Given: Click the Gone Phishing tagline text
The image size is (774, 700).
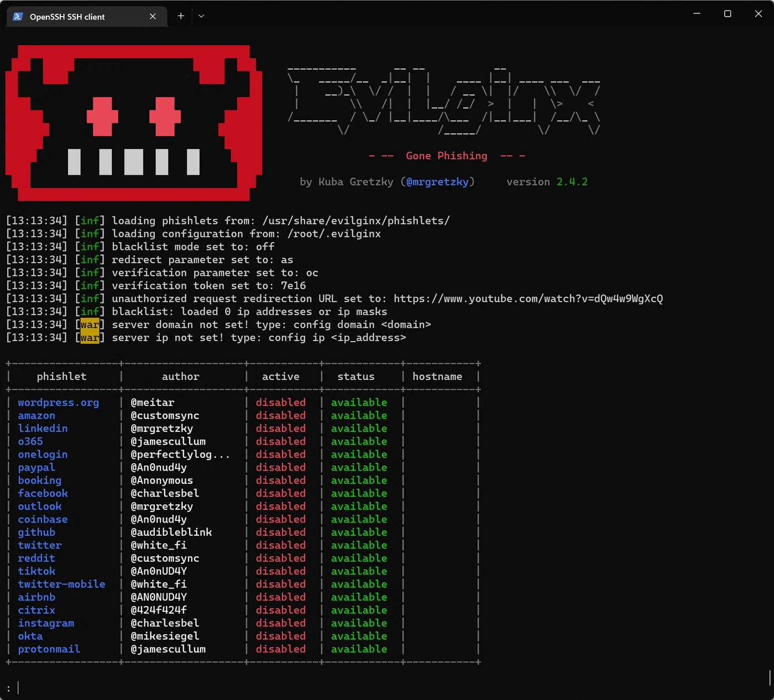Looking at the screenshot, I should pos(447,156).
